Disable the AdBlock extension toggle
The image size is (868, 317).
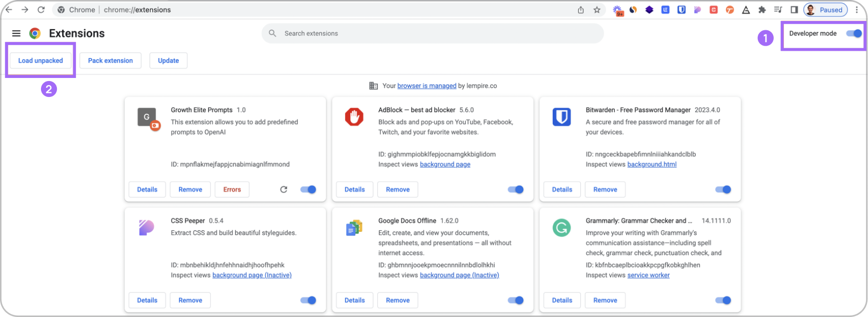516,189
